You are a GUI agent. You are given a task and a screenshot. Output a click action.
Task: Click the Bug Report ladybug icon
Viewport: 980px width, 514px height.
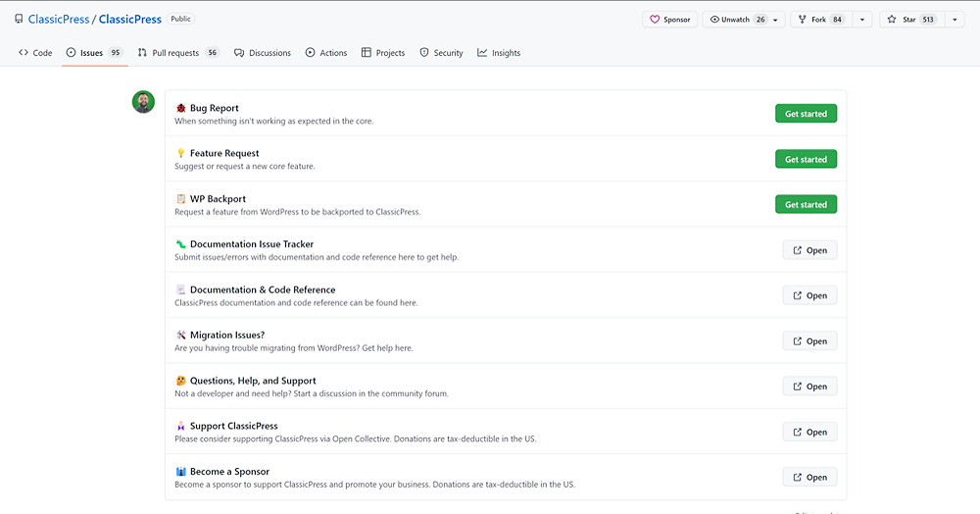pyautogui.click(x=180, y=108)
